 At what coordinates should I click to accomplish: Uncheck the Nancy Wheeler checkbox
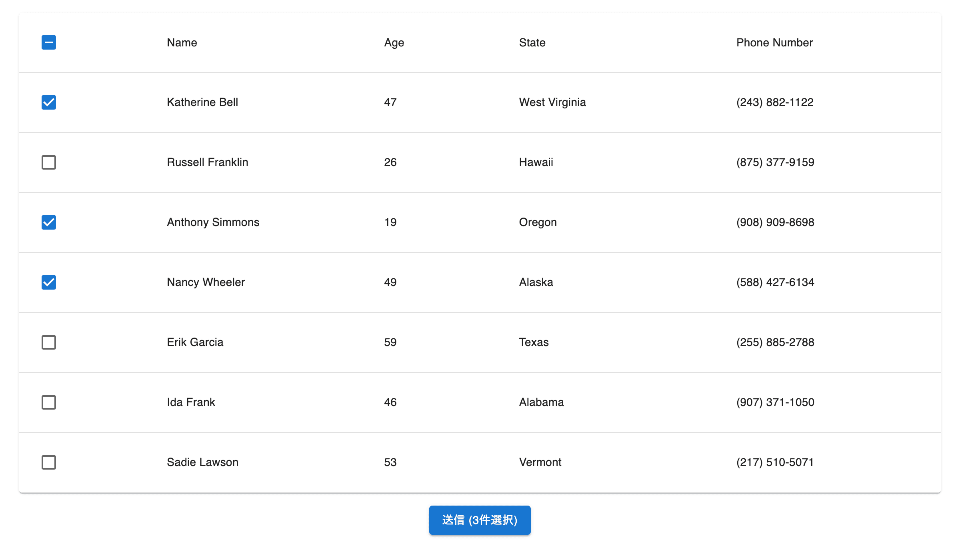[49, 282]
